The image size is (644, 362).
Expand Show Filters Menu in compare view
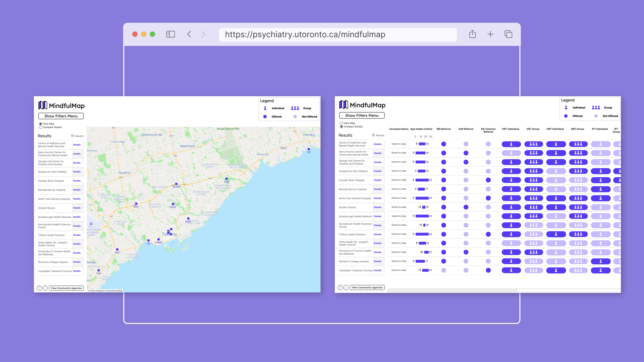tap(362, 116)
